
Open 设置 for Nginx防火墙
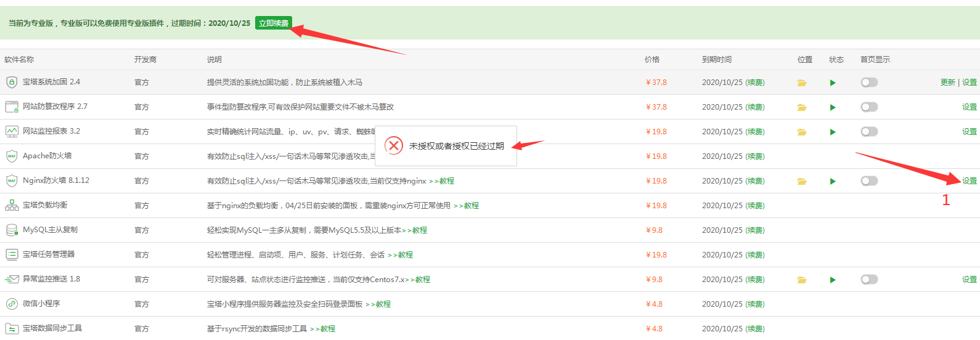[970, 181]
